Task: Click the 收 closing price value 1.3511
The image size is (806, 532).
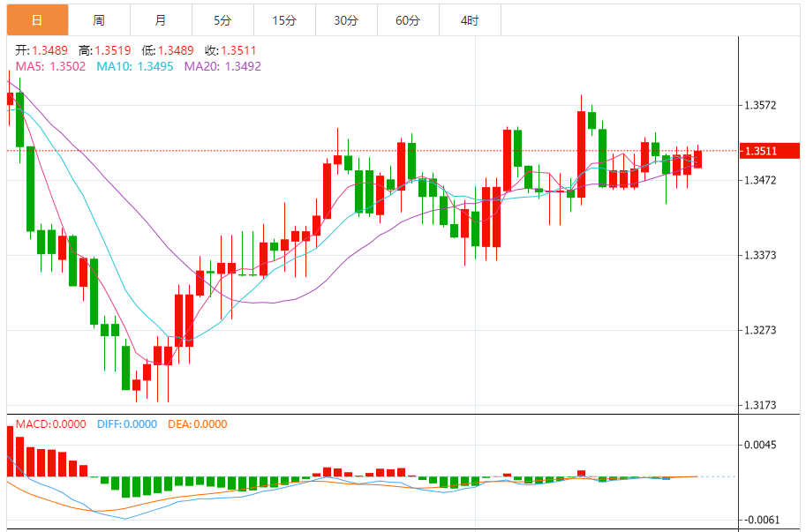Action: (x=238, y=50)
